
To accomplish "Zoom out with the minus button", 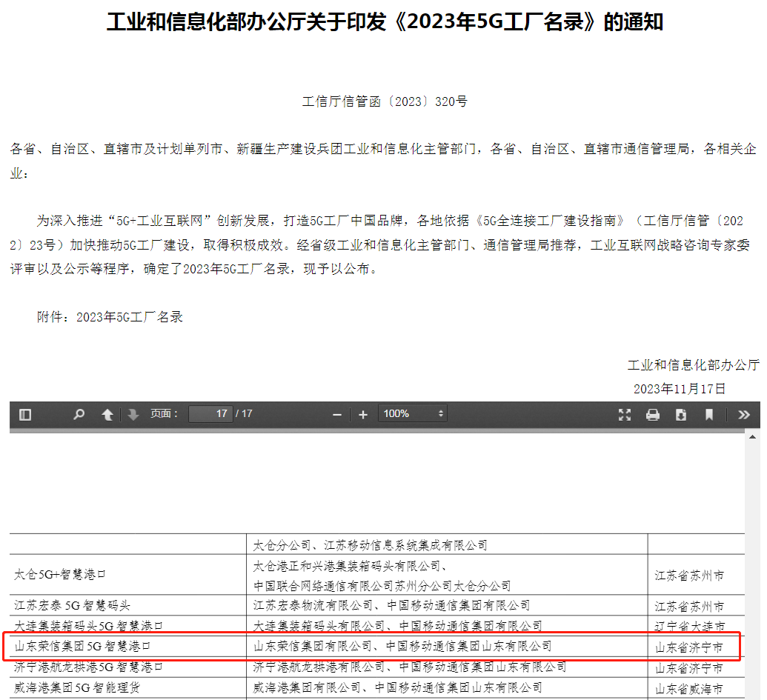I will tap(337, 415).
